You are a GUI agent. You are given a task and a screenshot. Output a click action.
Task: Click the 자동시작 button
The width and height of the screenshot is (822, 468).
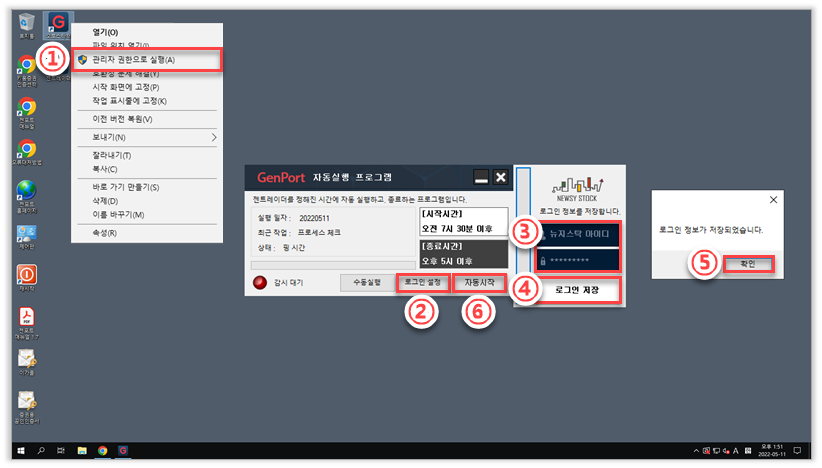coord(479,283)
